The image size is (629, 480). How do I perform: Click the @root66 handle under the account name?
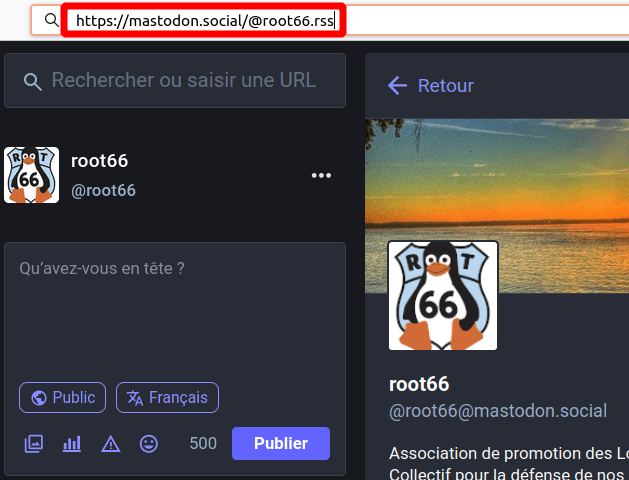(x=104, y=190)
